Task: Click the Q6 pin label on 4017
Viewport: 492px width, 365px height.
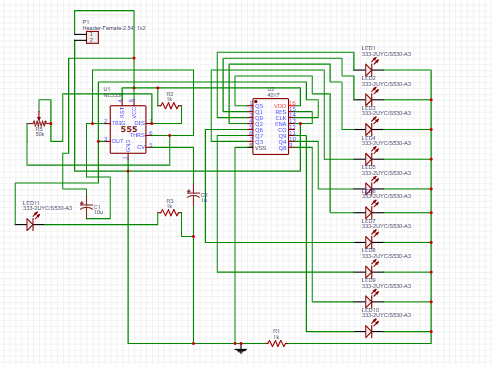Action: [259, 130]
